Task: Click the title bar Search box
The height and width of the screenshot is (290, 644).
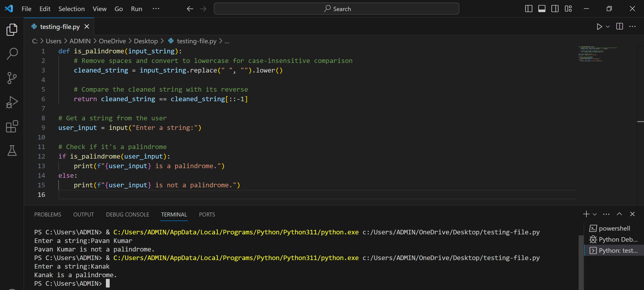Action: tap(336, 9)
